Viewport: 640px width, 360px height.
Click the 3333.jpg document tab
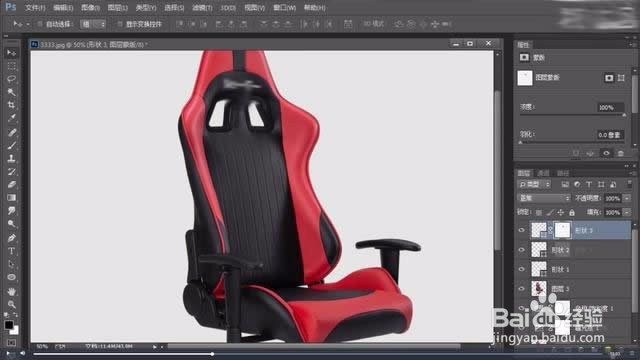(x=90, y=44)
